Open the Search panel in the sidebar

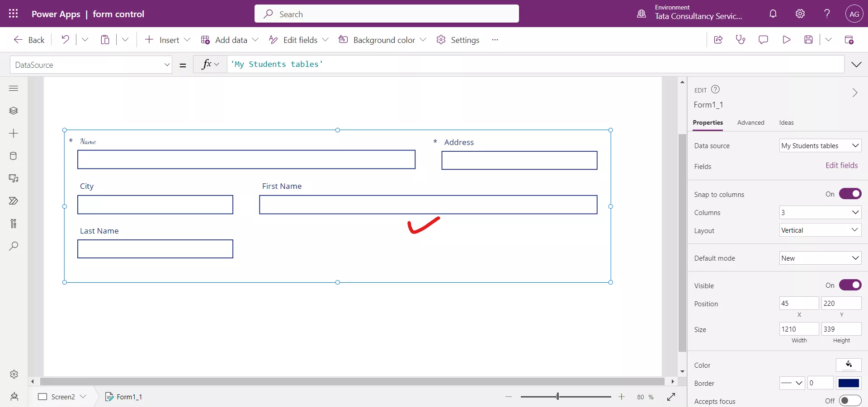(14, 247)
